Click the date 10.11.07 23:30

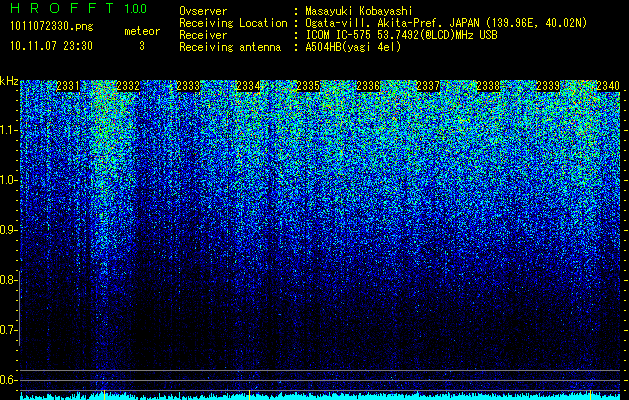51,46
